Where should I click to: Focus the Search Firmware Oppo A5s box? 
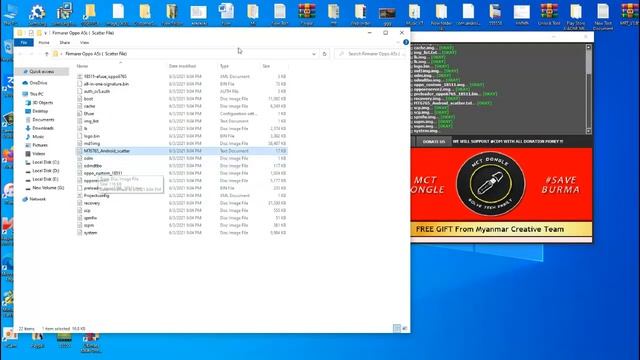[x=371, y=54]
